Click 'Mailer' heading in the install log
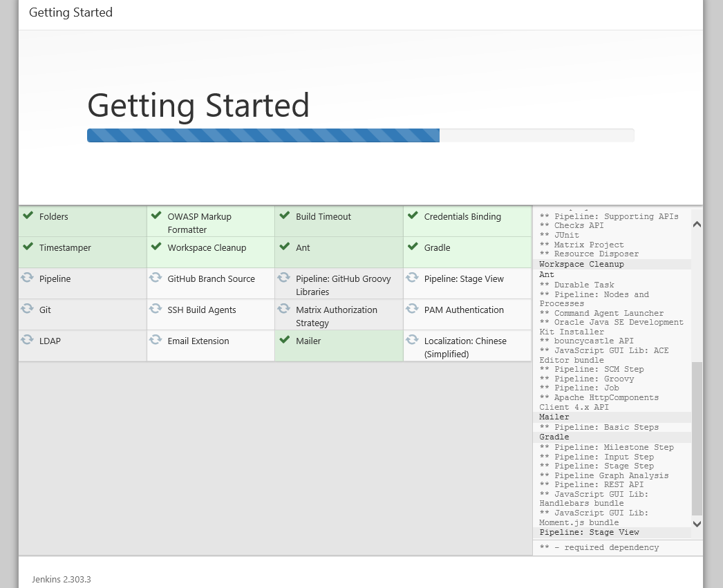The height and width of the screenshot is (588, 723). click(554, 417)
